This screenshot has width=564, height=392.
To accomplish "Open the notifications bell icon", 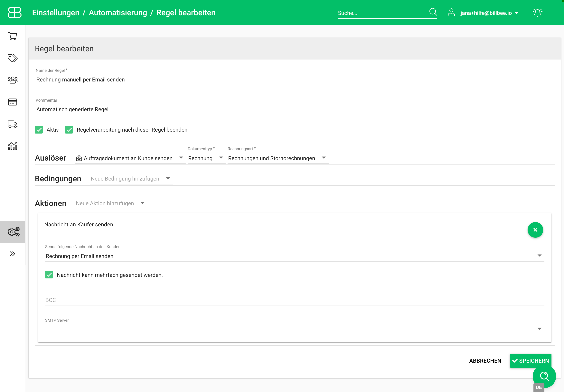I will click(537, 12).
